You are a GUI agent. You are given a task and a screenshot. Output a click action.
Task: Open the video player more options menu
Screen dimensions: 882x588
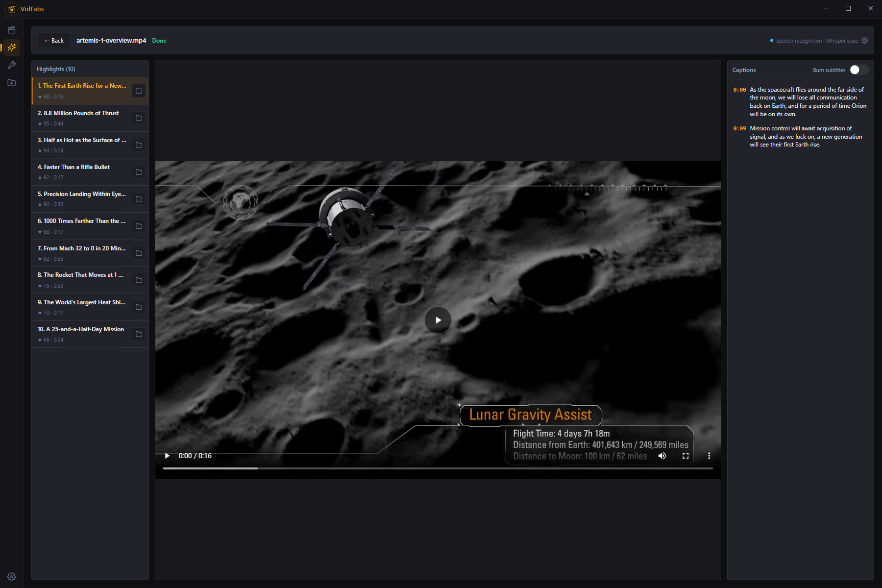(709, 456)
